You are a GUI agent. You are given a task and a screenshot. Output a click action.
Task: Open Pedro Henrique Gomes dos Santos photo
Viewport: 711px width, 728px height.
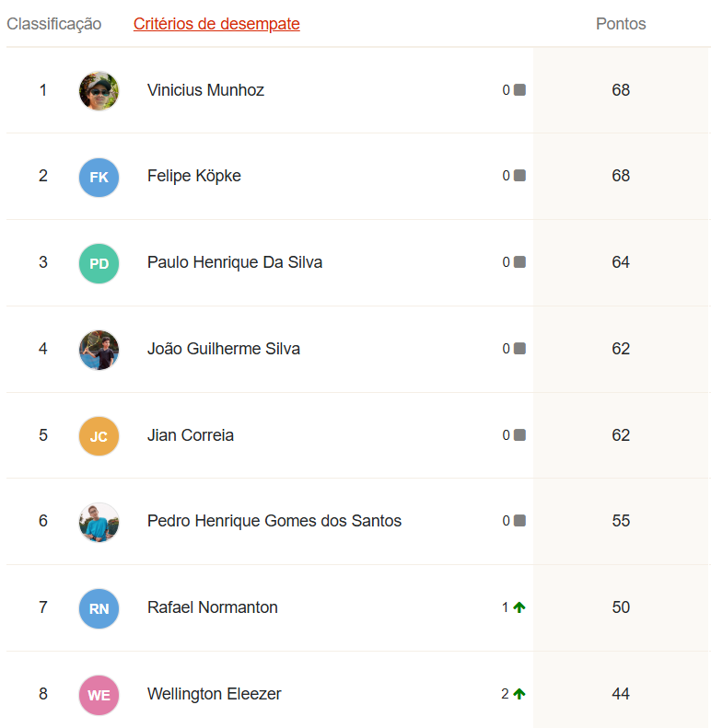click(x=99, y=523)
